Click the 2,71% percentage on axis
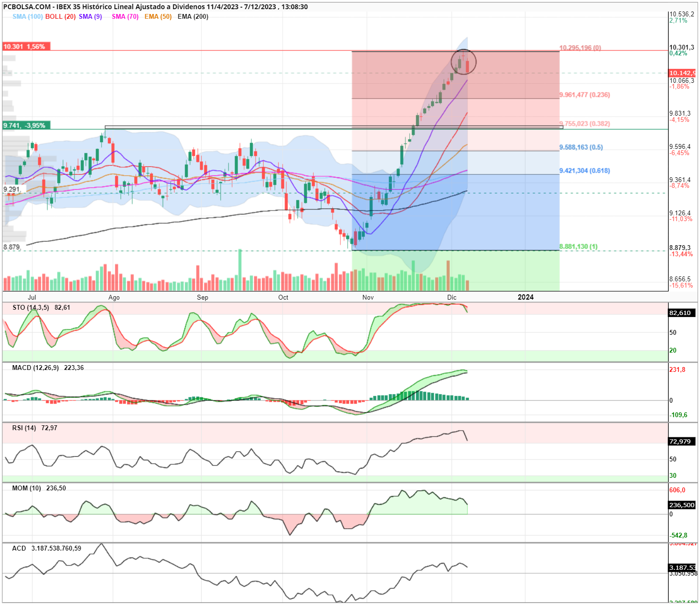The height and width of the screenshot is (605, 700). [x=678, y=21]
